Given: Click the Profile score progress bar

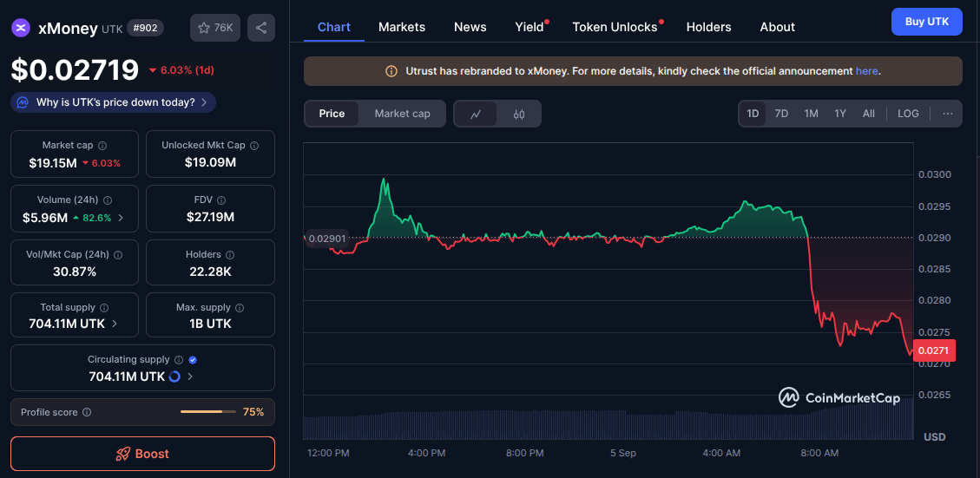Looking at the screenshot, I should pyautogui.click(x=208, y=412).
